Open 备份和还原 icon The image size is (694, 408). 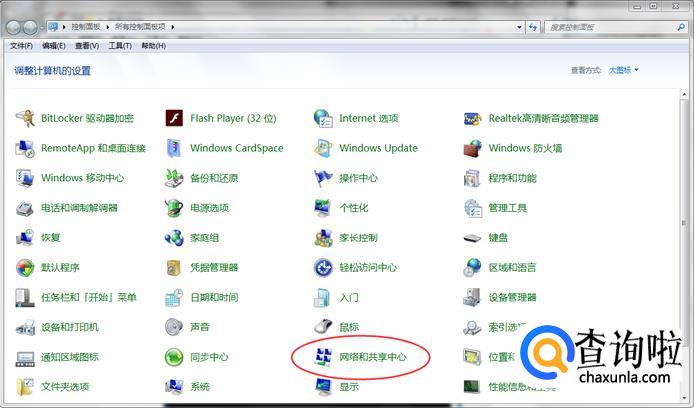coord(174,178)
